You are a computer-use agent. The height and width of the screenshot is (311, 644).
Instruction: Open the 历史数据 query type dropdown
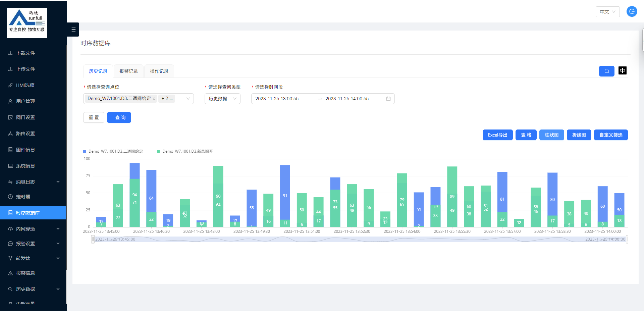coord(222,99)
